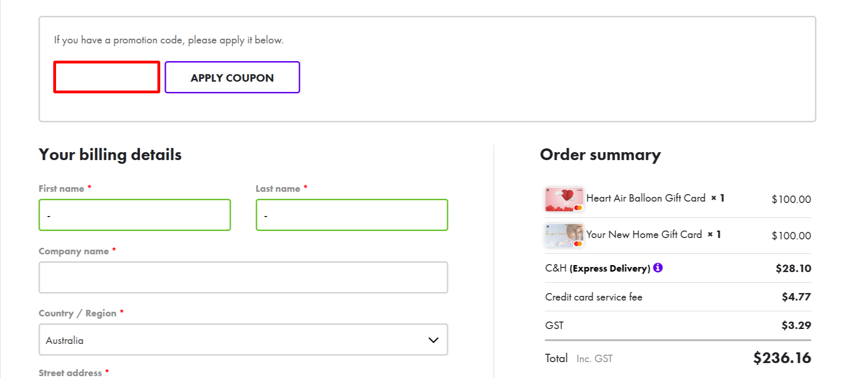The height and width of the screenshot is (378, 868).
Task: Open the Heart Air Balloon Gift Card thumbnail
Action: 564,198
